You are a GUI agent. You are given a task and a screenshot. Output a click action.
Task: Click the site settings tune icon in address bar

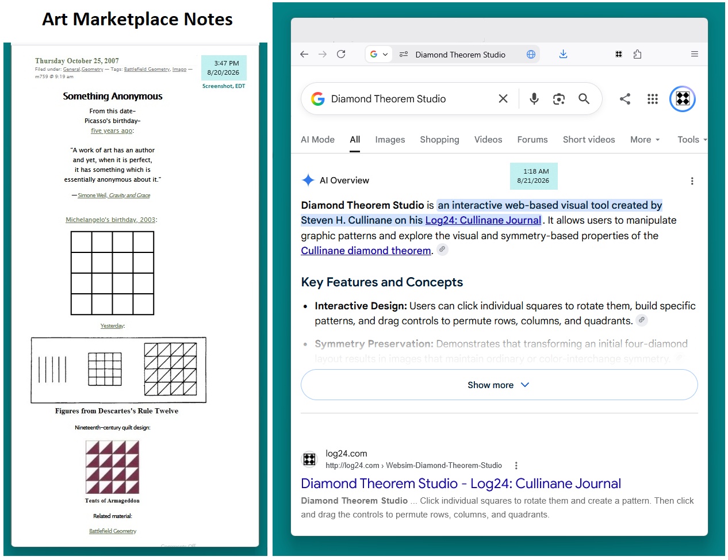(404, 54)
